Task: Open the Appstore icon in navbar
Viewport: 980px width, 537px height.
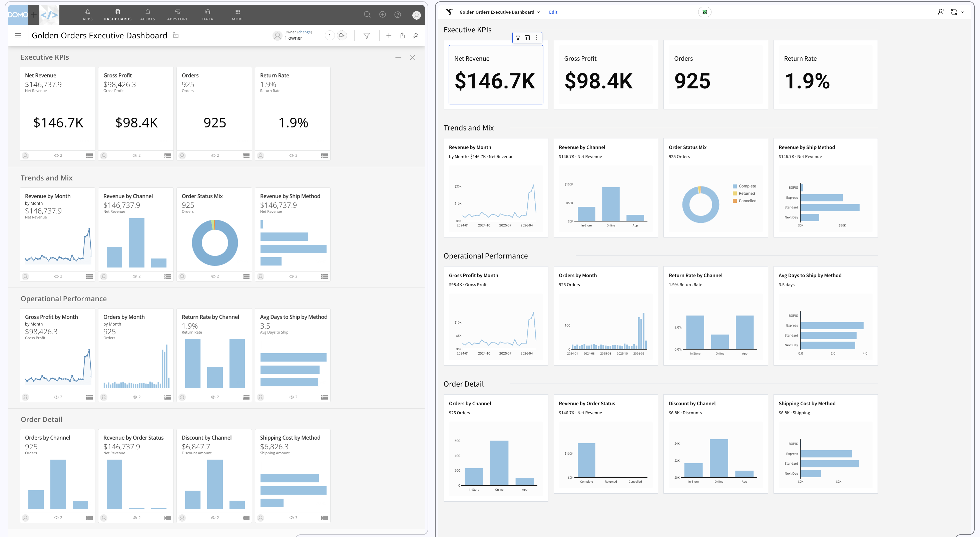Action: pos(177,14)
